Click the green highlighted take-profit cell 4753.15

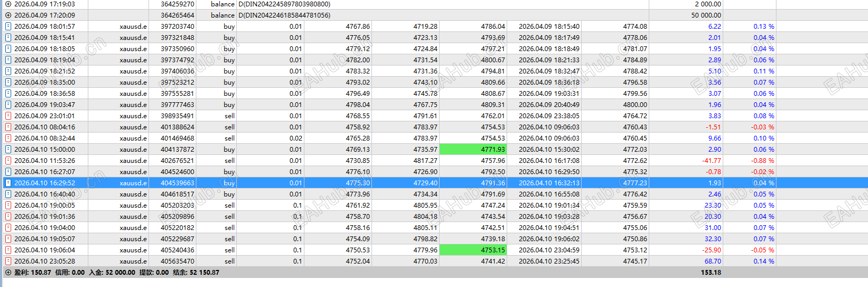[x=473, y=250]
